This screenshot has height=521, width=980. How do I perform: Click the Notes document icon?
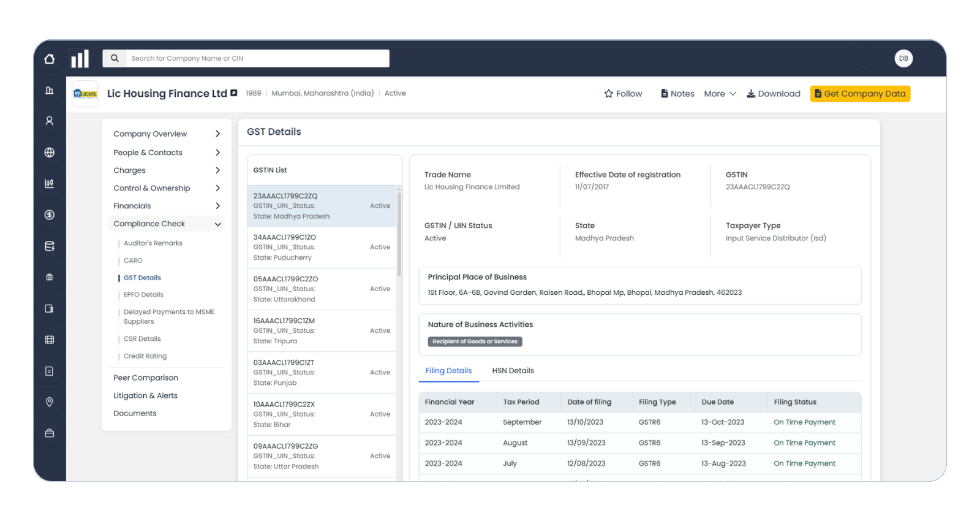665,94
